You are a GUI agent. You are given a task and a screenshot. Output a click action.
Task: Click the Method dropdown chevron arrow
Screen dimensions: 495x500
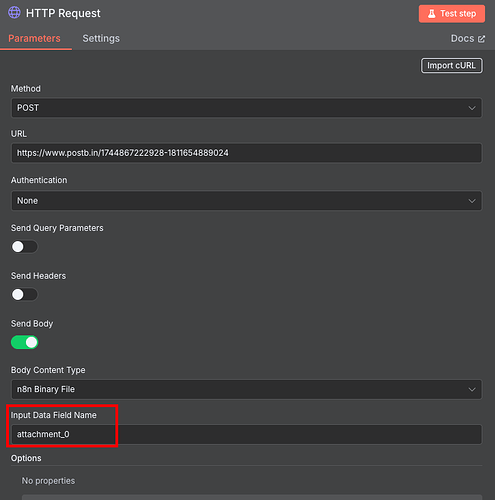(x=472, y=108)
